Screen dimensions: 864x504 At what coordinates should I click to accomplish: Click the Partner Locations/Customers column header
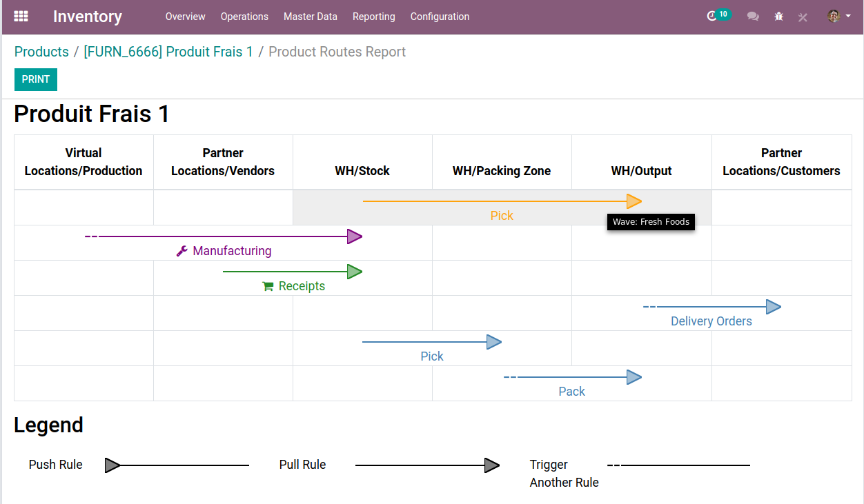[x=781, y=162]
